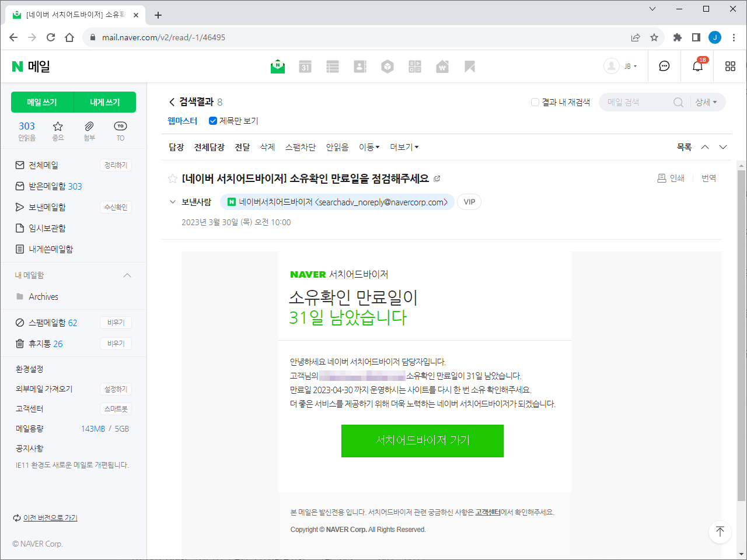The image size is (747, 560).
Task: Mark mail as 안읽음 unread in toolbar
Action: (337, 147)
